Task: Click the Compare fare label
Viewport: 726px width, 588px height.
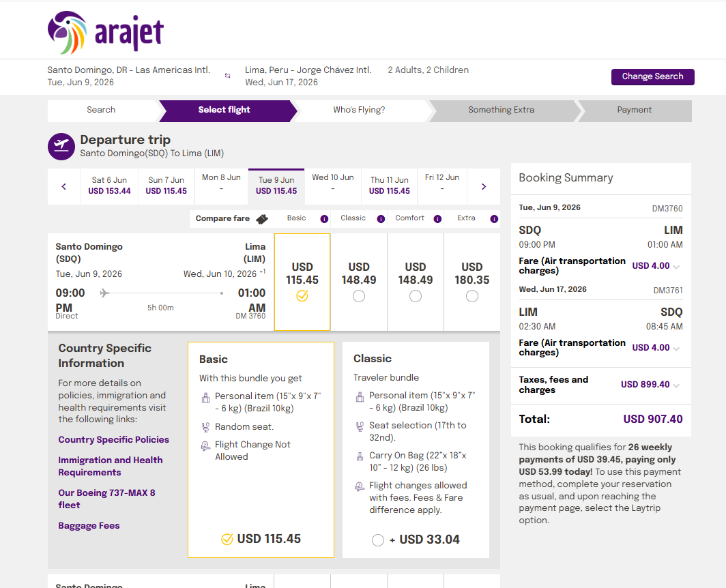Action: (x=222, y=218)
